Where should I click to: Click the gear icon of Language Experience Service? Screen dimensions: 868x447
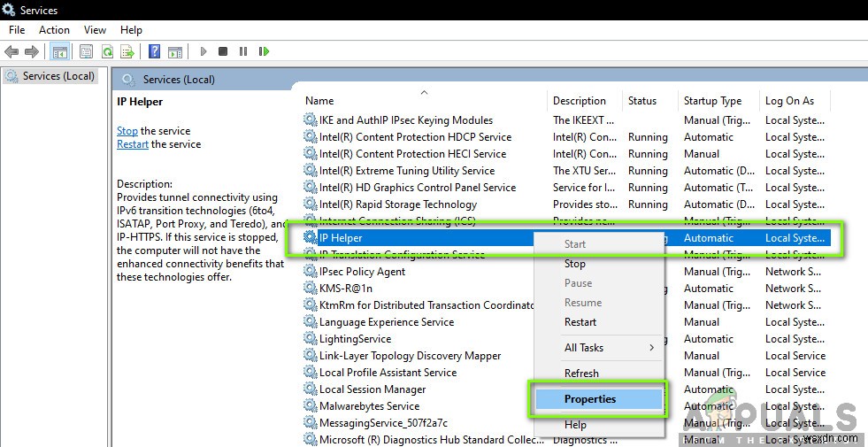pyautogui.click(x=310, y=322)
